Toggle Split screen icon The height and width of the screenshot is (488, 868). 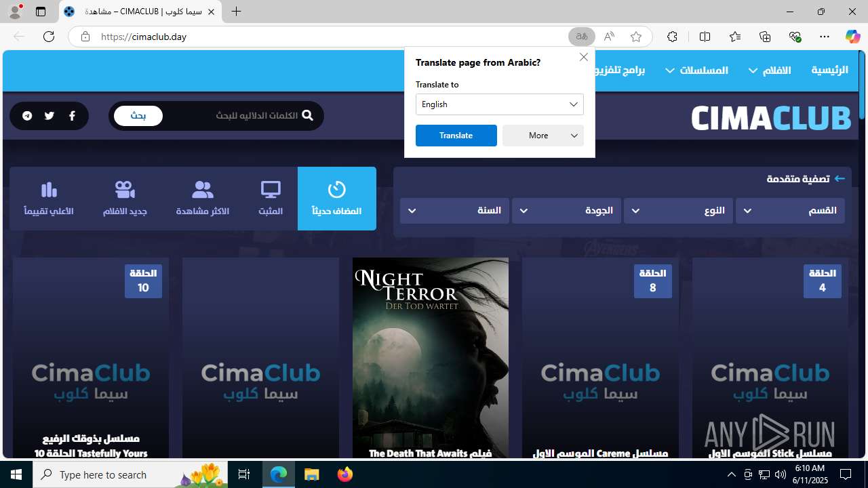[705, 37]
